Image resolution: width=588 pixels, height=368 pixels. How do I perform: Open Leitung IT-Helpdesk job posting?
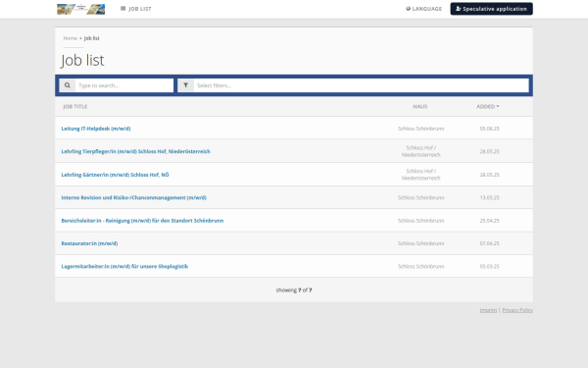click(x=96, y=129)
